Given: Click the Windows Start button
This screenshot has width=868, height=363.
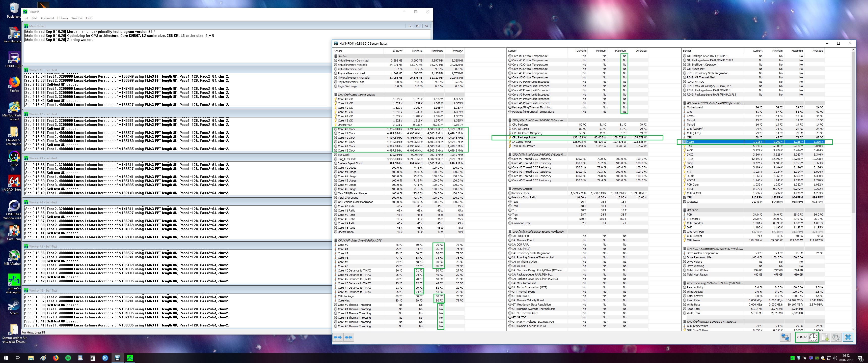Looking at the screenshot, I should coord(6,358).
